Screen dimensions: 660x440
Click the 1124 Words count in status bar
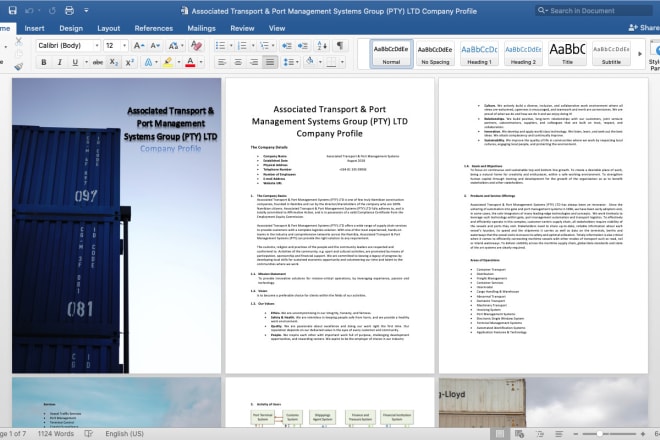coord(56,434)
